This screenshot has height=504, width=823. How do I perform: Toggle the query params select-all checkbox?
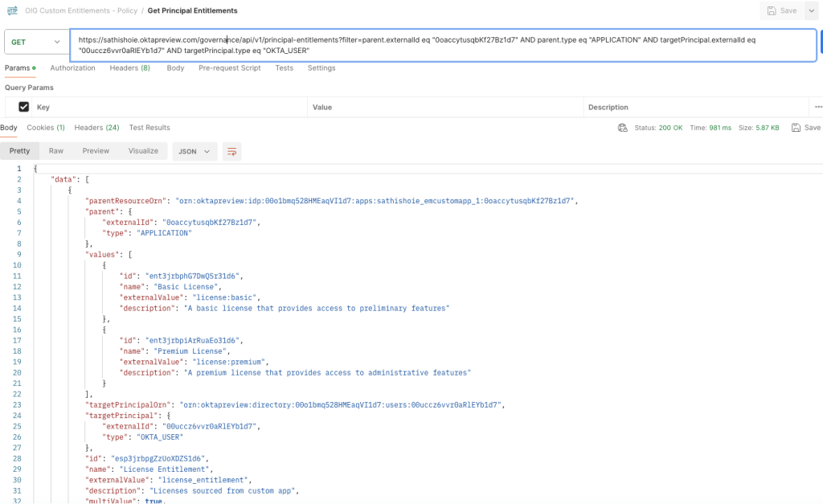click(23, 107)
